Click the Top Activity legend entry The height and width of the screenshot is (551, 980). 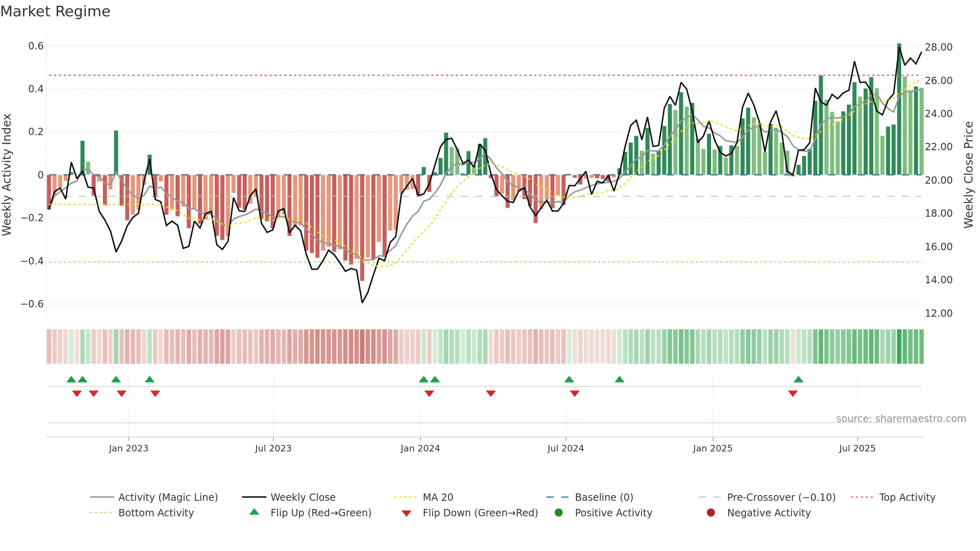[893, 497]
